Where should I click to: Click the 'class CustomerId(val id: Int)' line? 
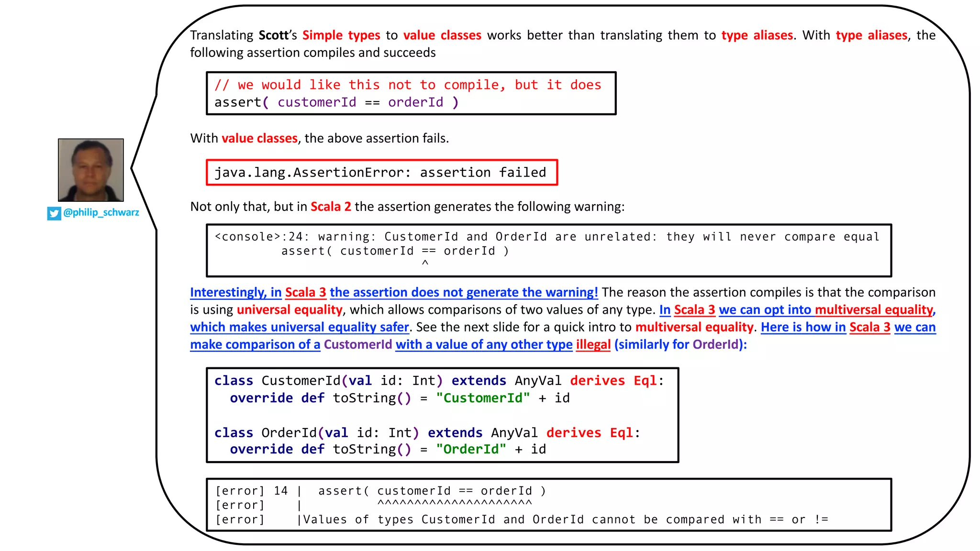(x=439, y=381)
